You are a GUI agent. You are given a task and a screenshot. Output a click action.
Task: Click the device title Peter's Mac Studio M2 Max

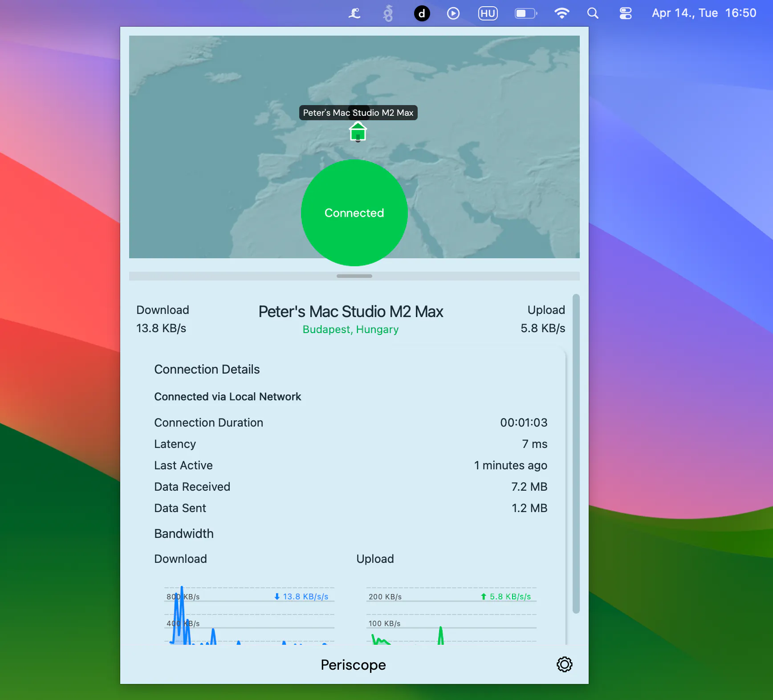[x=351, y=311]
